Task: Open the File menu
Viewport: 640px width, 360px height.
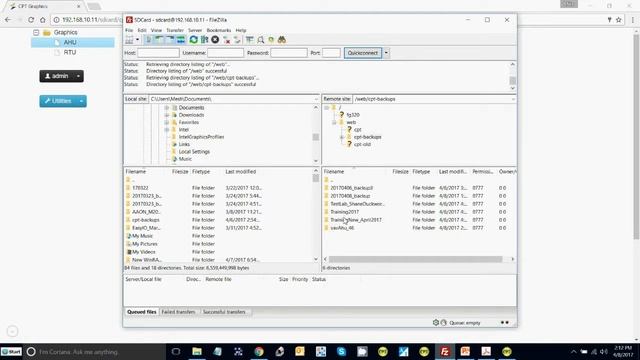Action: pos(129,30)
